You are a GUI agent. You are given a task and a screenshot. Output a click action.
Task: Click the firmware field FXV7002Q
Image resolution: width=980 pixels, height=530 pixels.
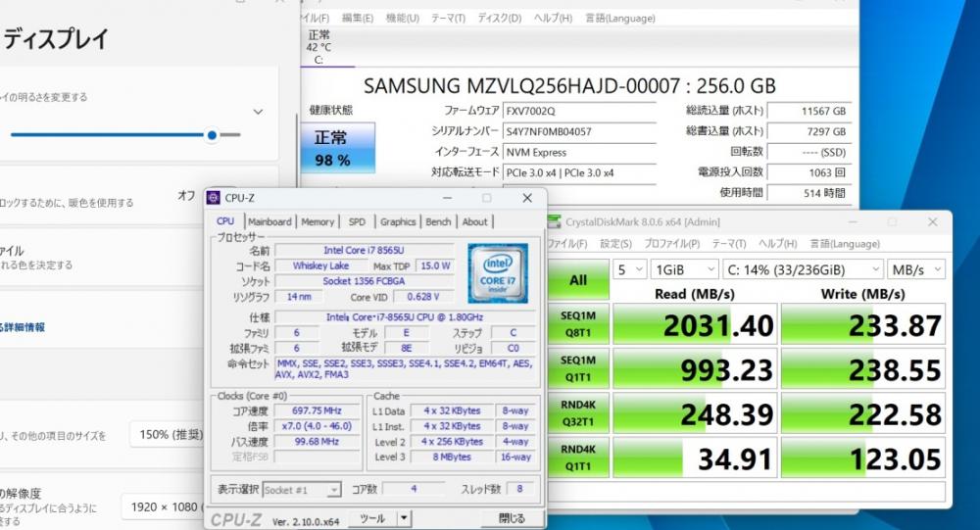tap(579, 111)
